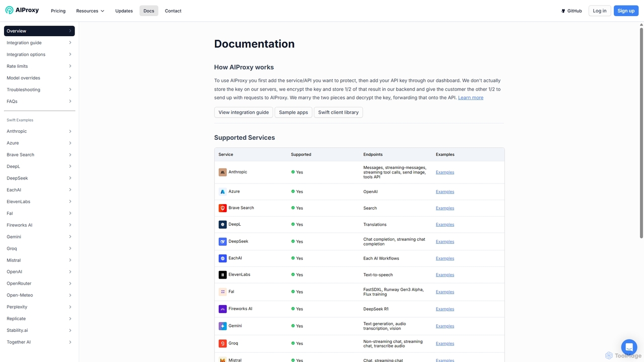Expand the Model overrides sidebar section
The image size is (644, 362).
point(39,78)
